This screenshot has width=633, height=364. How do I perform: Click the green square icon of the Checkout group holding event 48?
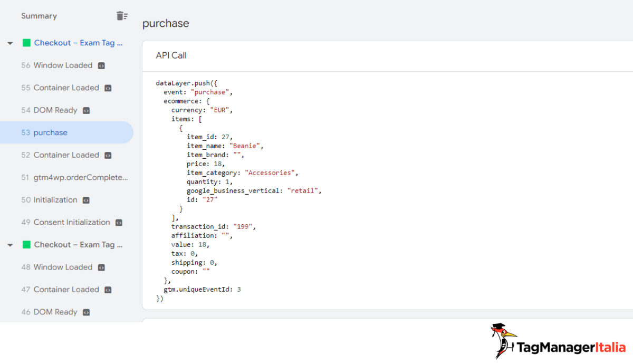(26, 245)
